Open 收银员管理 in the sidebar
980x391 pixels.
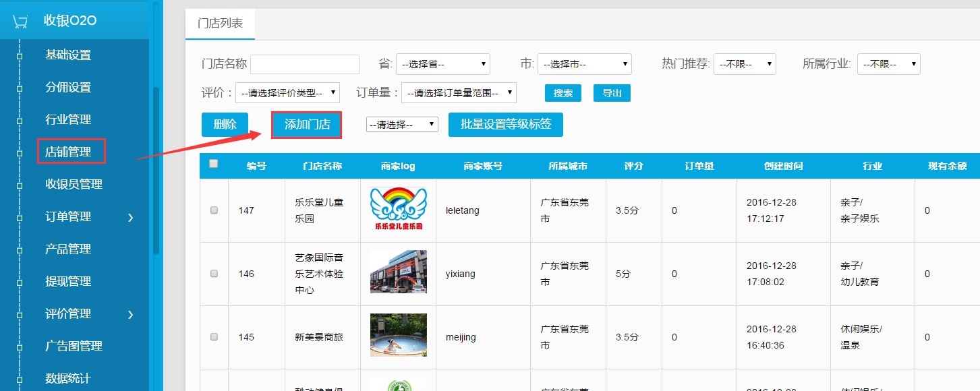(74, 185)
